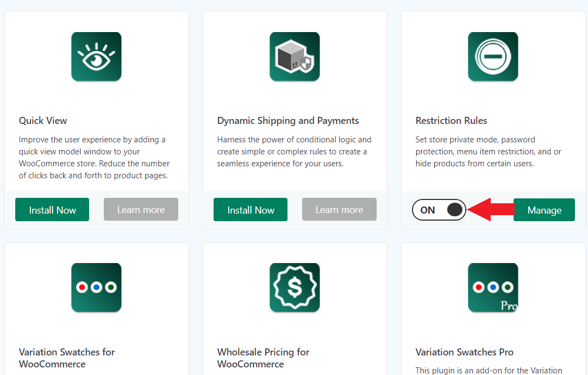Click the Variation Swatches Pro icon
Image resolution: width=588 pixels, height=375 pixels.
pos(493,287)
